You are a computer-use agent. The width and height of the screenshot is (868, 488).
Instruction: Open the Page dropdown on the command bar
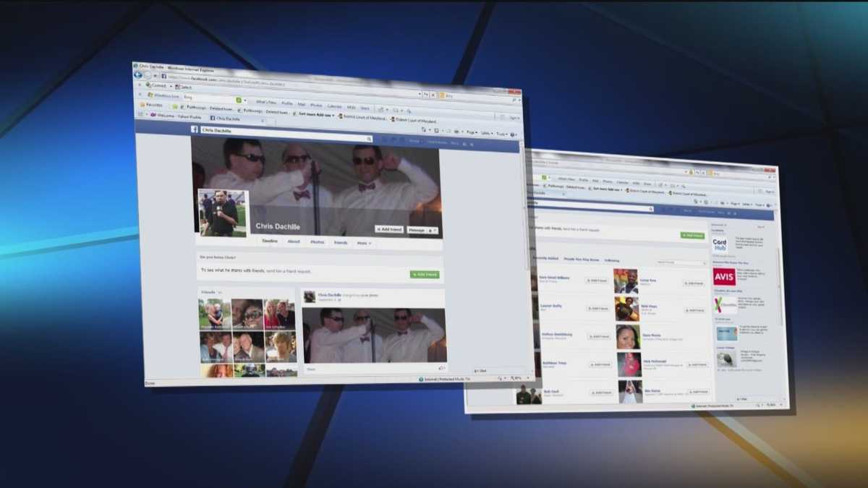click(471, 132)
